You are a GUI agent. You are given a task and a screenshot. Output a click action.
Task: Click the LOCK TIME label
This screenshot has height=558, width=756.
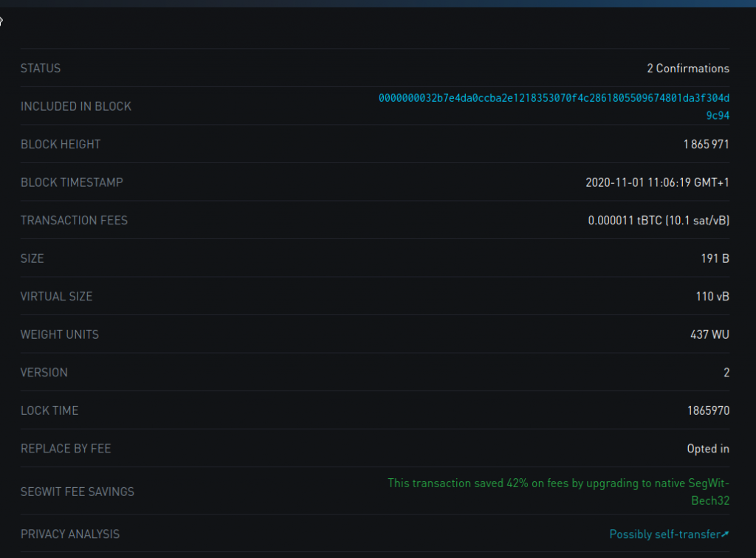(x=49, y=411)
